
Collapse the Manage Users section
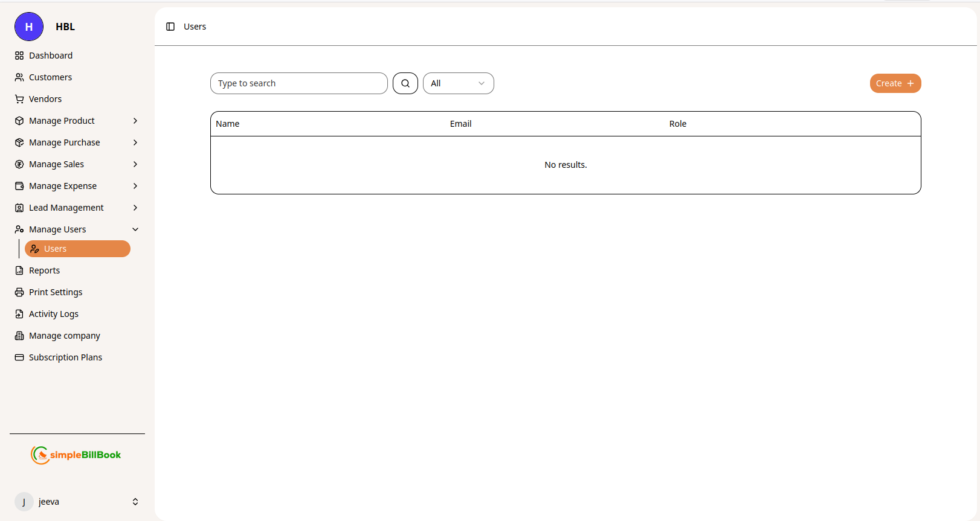135,229
